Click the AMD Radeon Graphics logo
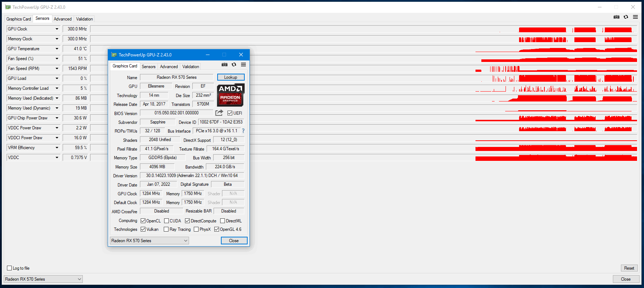Viewport: 644px width, 288px height. pyautogui.click(x=230, y=95)
